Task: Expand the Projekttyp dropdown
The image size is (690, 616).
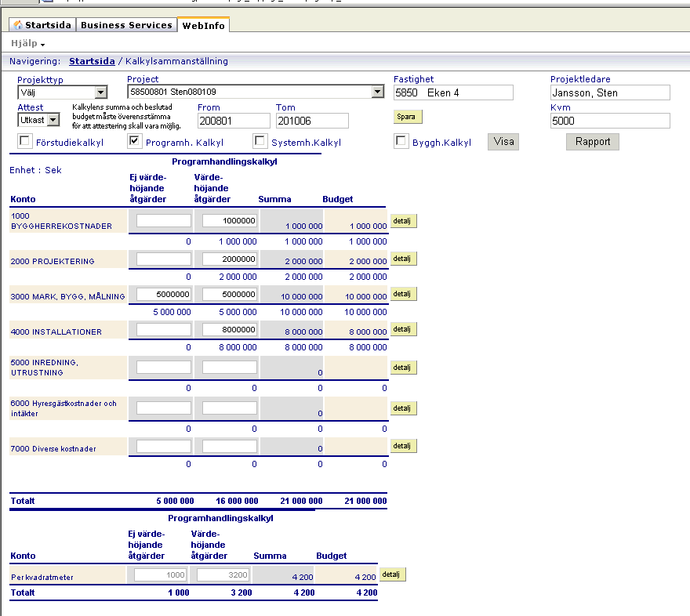Action: click(101, 92)
